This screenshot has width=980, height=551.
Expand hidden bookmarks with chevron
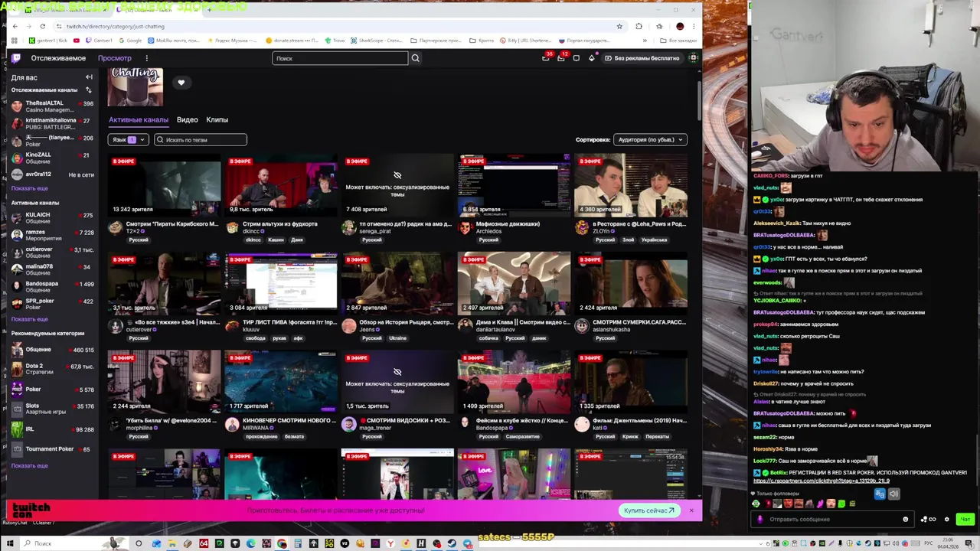pos(645,41)
